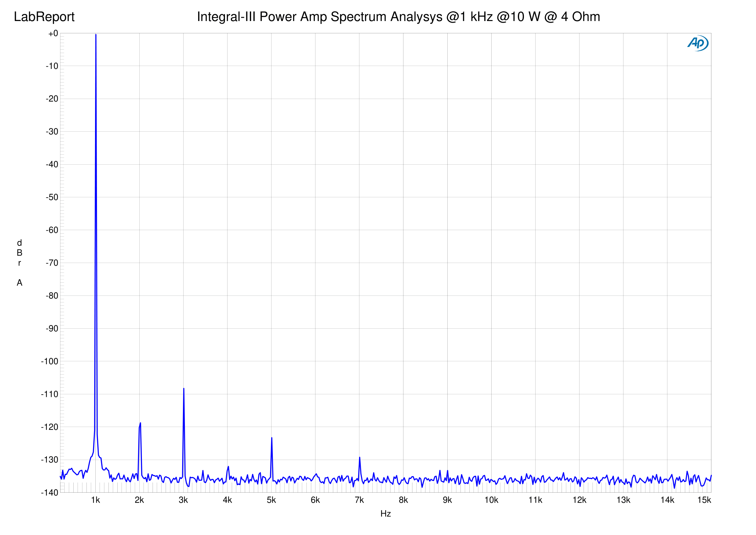
Task: Click the 11k frequency label
Action: click(x=535, y=500)
